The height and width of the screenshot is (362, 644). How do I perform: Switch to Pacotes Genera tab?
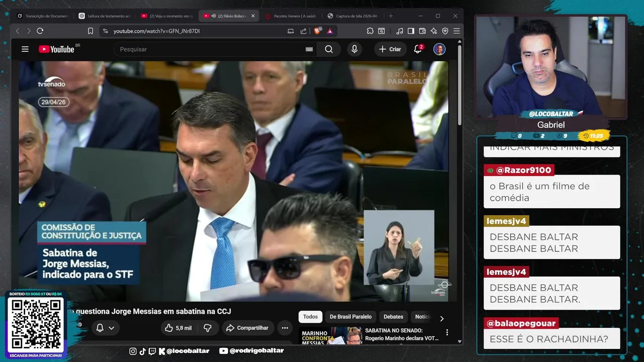coord(291,16)
